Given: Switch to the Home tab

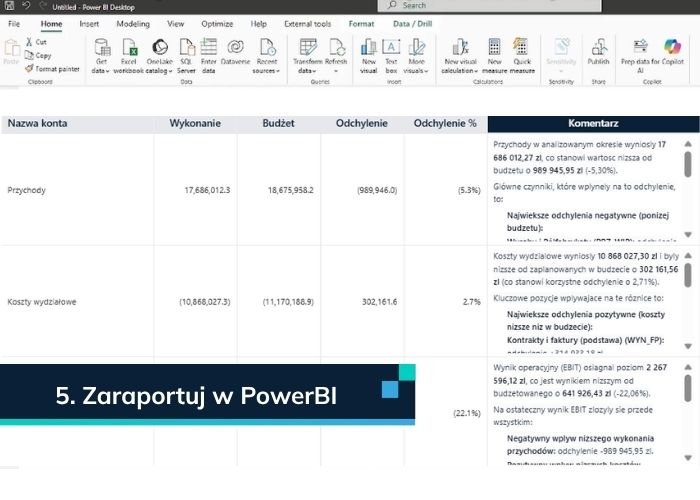Looking at the screenshot, I should pyautogui.click(x=51, y=24).
